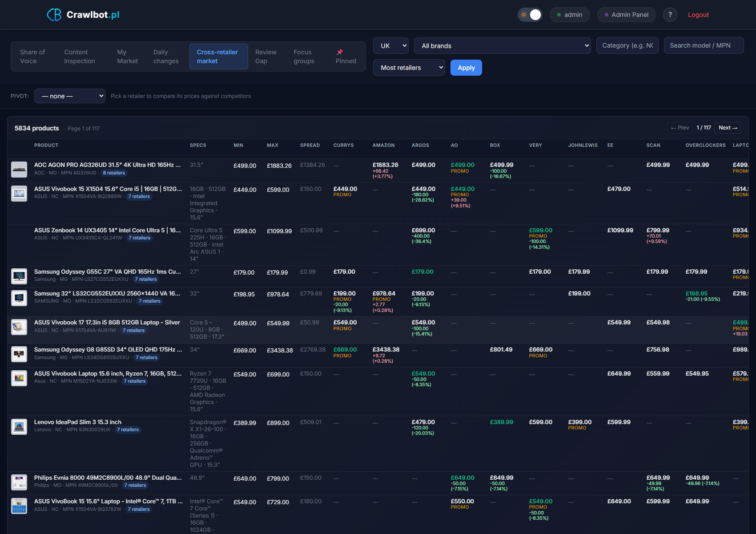Open the All brands dropdown
Viewport: 756px width, 534px height.
click(x=503, y=46)
